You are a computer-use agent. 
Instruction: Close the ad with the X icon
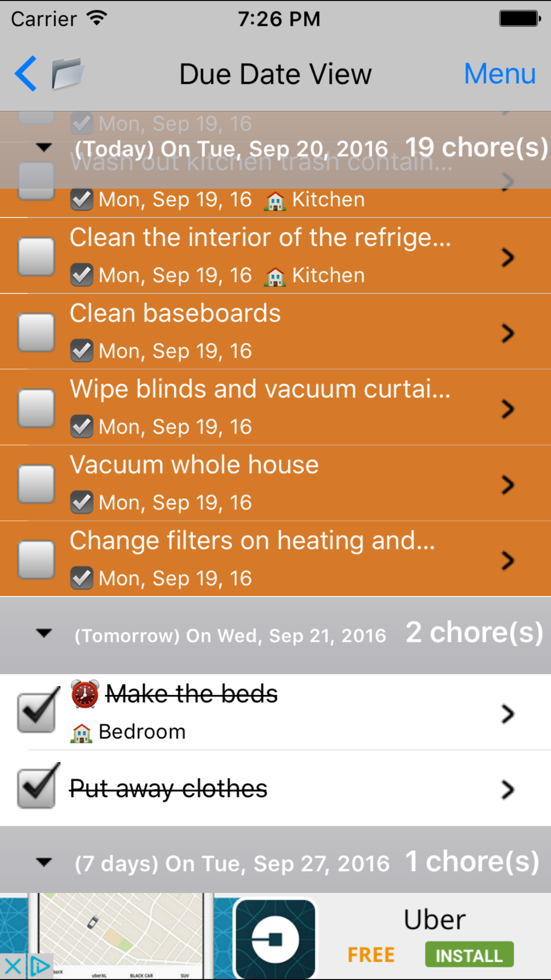tap(13, 966)
